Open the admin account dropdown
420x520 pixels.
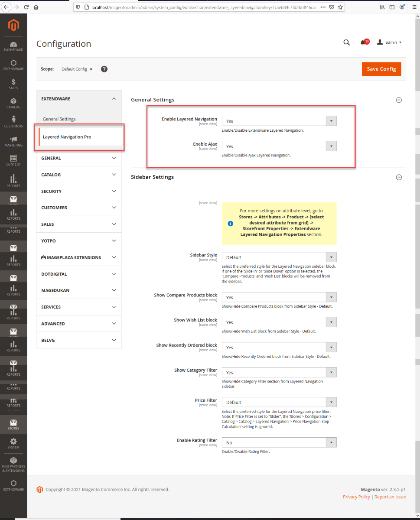click(x=389, y=42)
